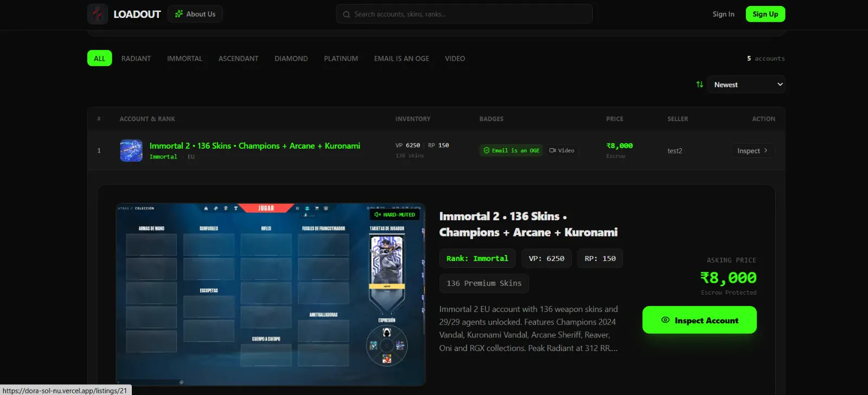
Task: Open the About Us page
Action: pyautogui.click(x=195, y=14)
